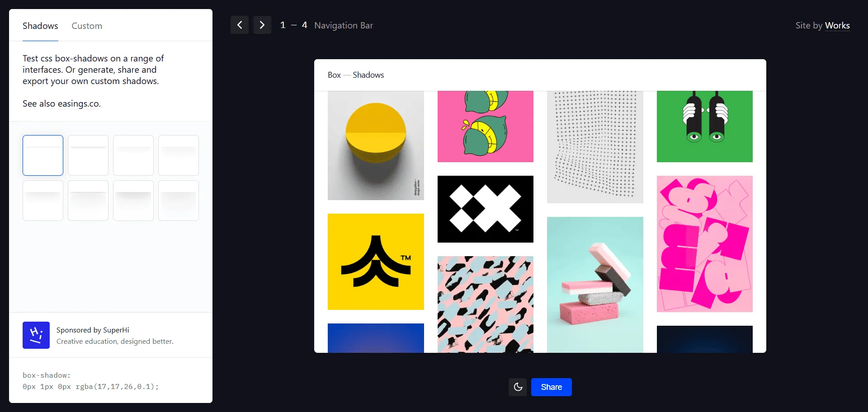Viewport: 868px width, 412px height.
Task: Switch to the Custom tab
Action: click(87, 26)
